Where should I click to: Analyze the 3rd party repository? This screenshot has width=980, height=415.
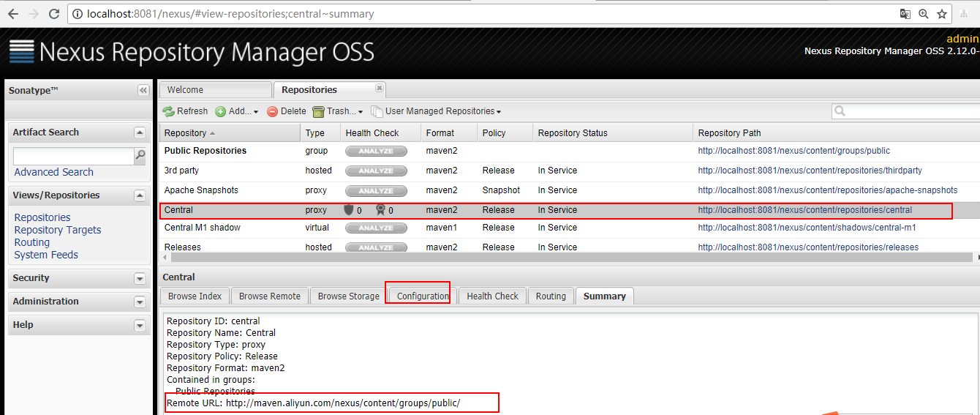[376, 171]
